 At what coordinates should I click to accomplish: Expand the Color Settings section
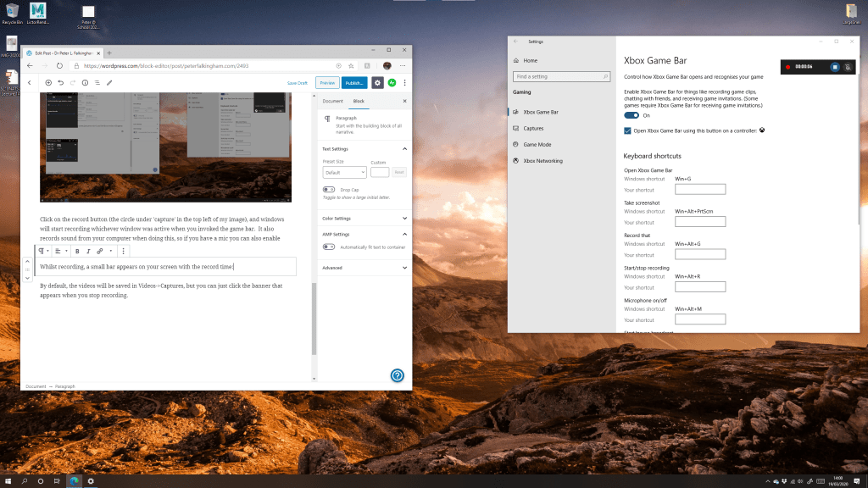click(364, 219)
